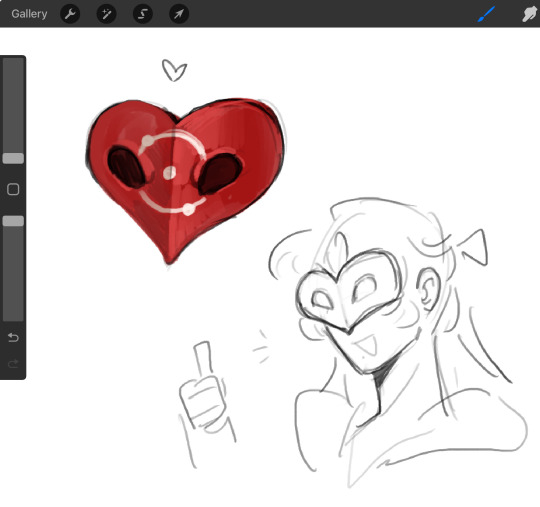Redo the last undone stroke
This screenshot has width=540, height=507.
(13, 363)
